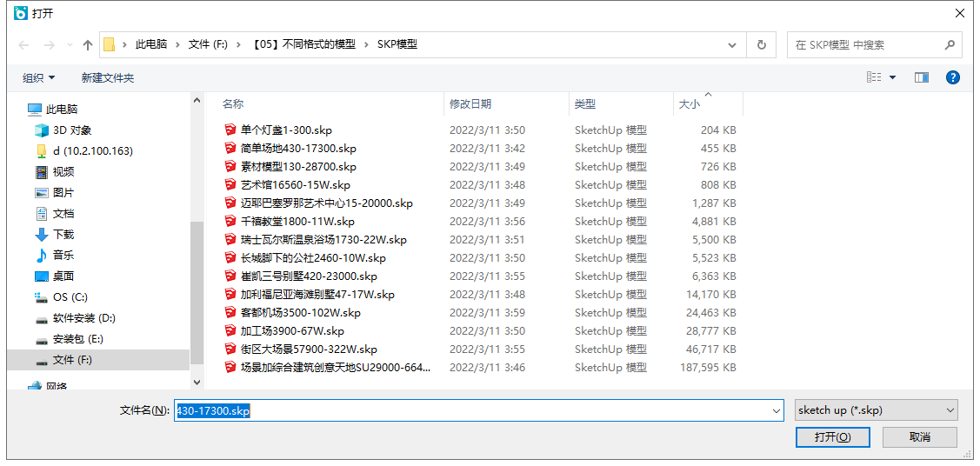The height and width of the screenshot is (466, 980).
Task: Select file 加工场3900-67W.skp
Action: (292, 331)
